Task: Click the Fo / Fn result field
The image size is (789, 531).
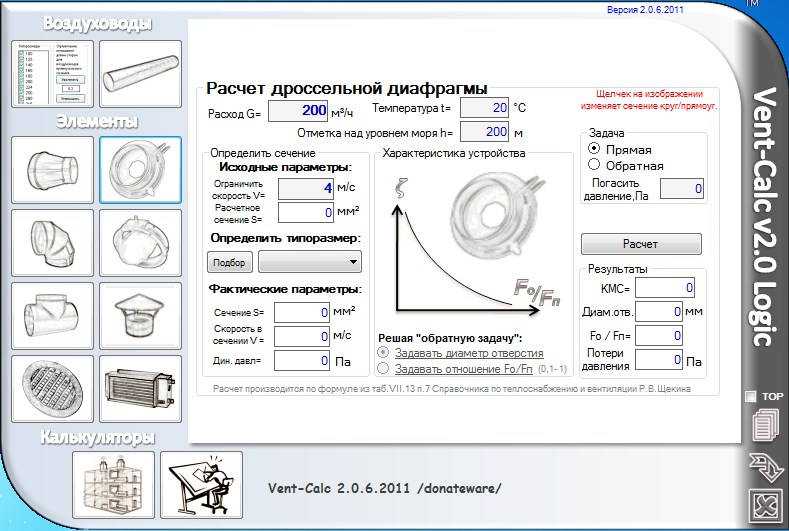Action: tap(659, 336)
